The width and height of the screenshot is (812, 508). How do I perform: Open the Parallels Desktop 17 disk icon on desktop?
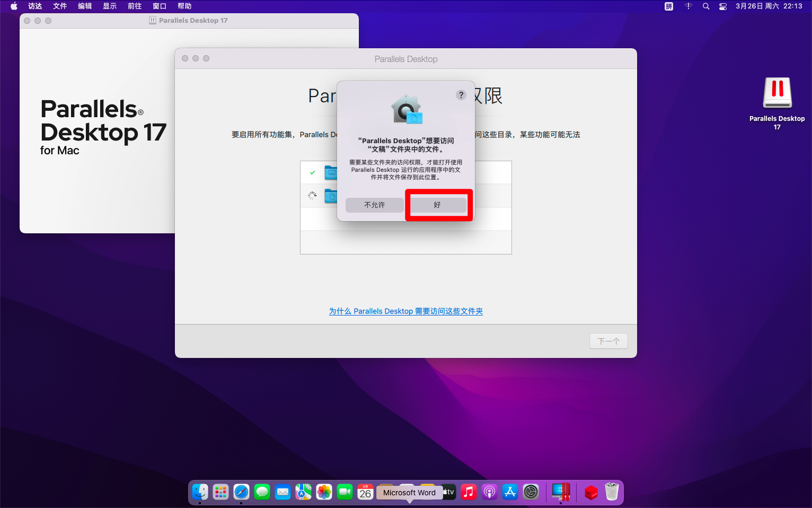tap(777, 94)
